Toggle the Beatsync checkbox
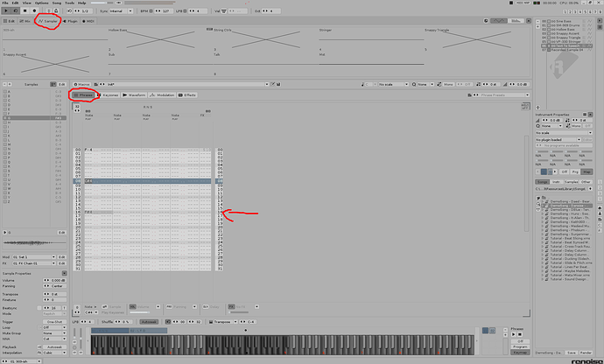The image size is (604, 364). point(39,308)
